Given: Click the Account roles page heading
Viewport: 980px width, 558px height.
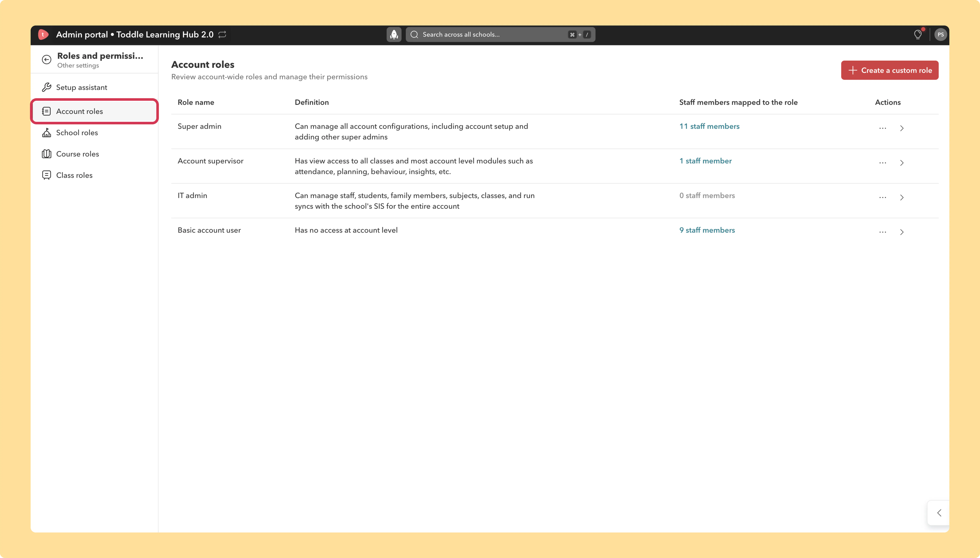Looking at the screenshot, I should pyautogui.click(x=203, y=64).
